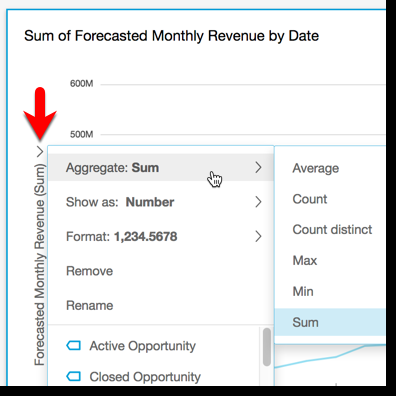The width and height of the screenshot is (396, 396).
Task: Click the arrow beside Format: 1,234.5678
Action: (258, 237)
